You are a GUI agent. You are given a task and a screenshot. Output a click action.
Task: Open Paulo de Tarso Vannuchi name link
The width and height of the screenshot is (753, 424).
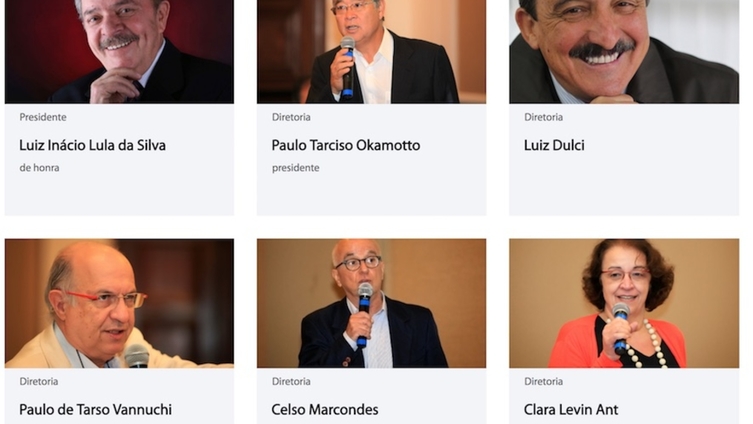[x=96, y=410]
